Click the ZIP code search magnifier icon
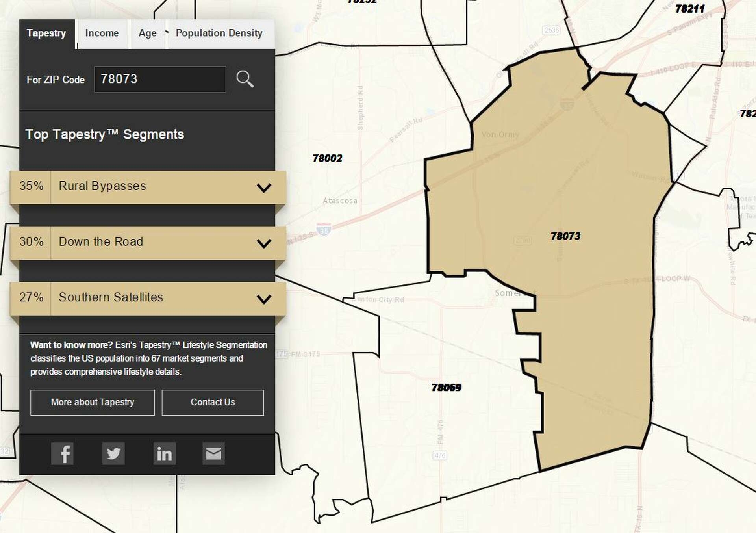The width and height of the screenshot is (756, 533). (x=245, y=79)
